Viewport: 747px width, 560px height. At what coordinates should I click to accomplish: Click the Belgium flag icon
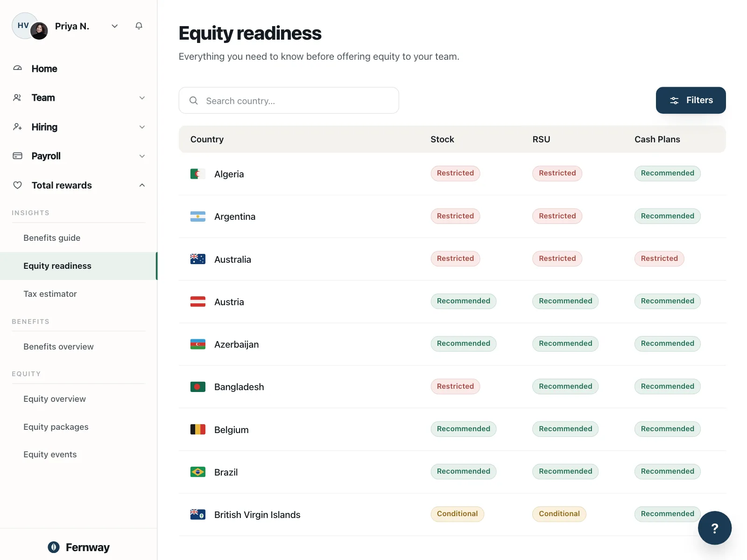point(198,429)
